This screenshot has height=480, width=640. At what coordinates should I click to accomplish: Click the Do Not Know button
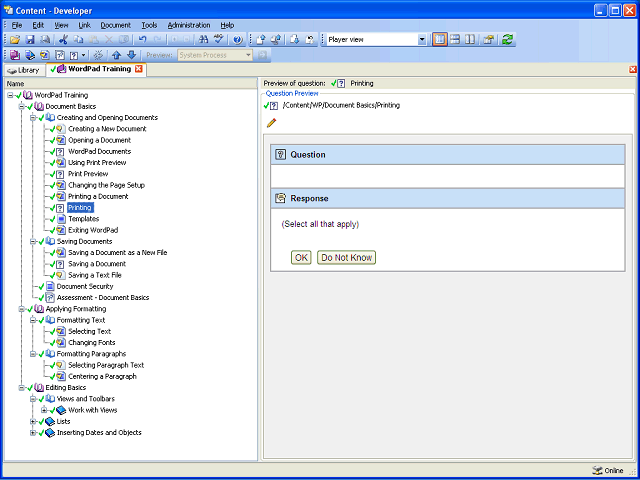(347, 258)
